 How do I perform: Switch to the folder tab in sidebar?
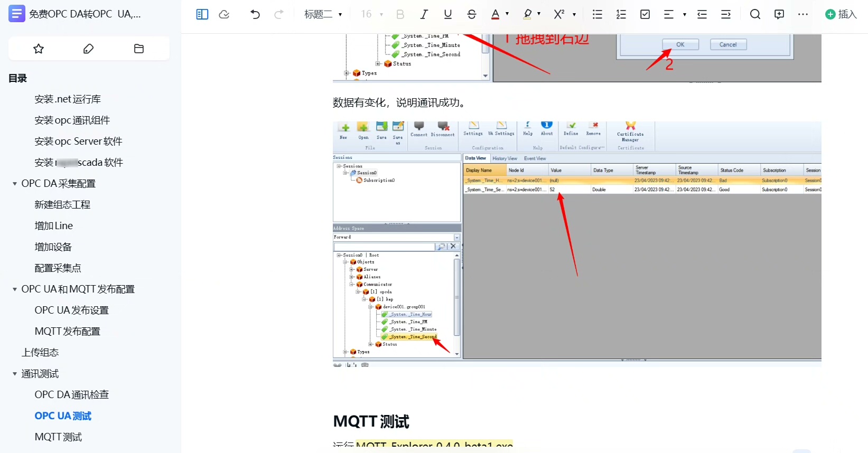click(139, 49)
